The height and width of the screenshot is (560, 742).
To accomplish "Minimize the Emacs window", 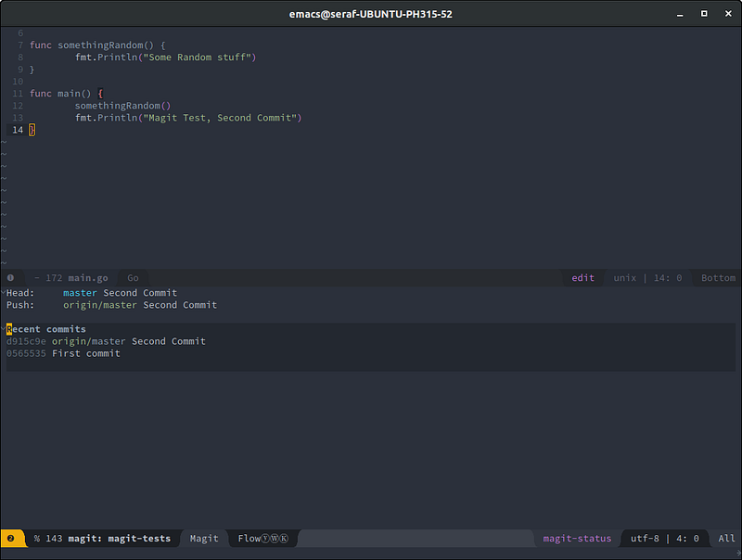I will click(x=680, y=14).
